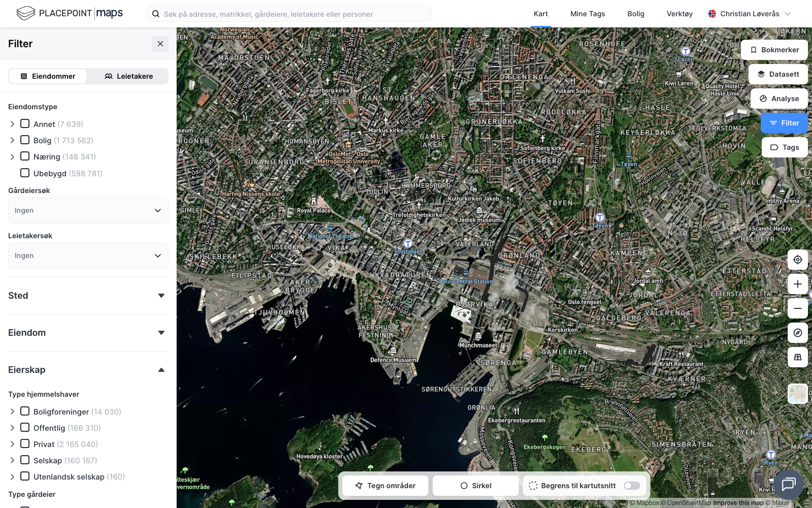812x508 pixels.
Task: Open the Gårdeiersøk dropdown
Action: [88, 210]
